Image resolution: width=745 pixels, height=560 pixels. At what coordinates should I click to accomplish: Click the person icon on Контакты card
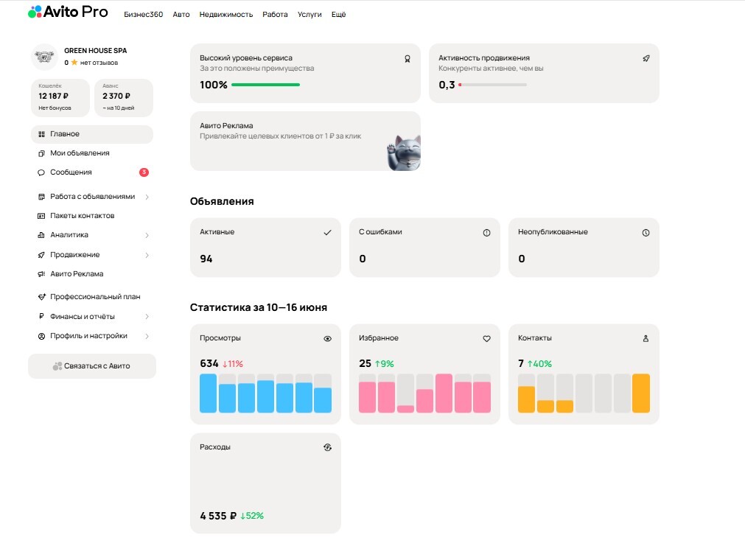[646, 339]
